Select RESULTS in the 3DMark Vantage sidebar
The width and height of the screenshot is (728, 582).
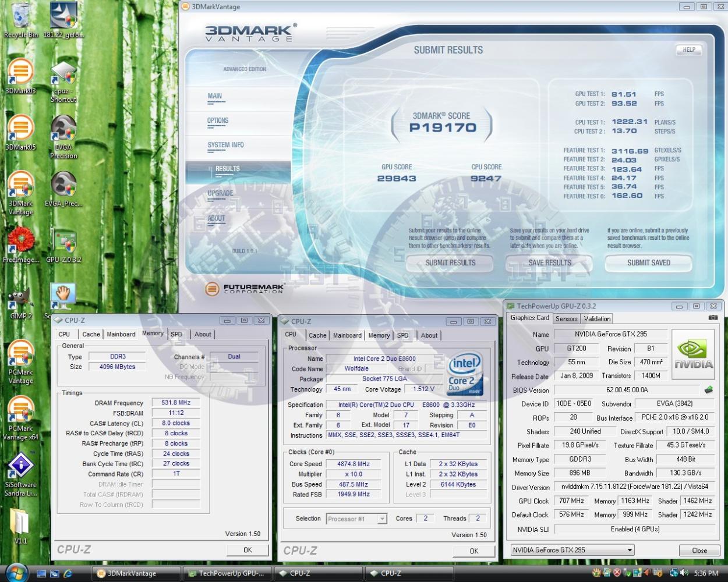point(228,169)
